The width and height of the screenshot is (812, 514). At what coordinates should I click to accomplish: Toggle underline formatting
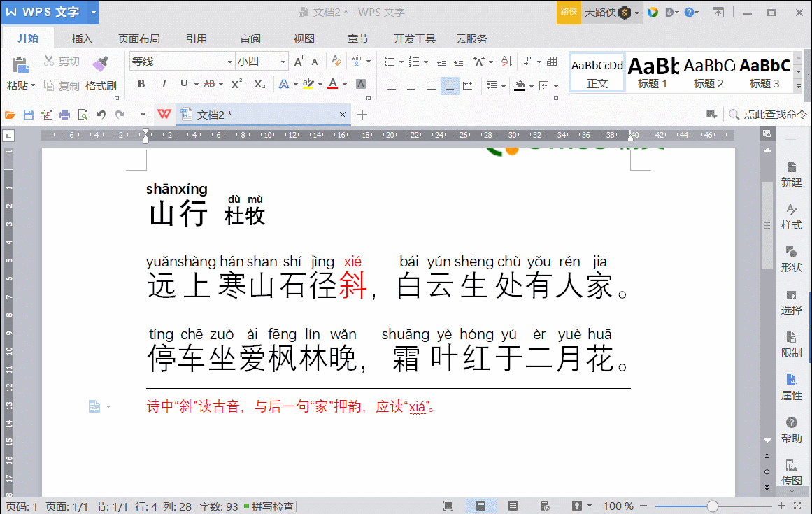184,84
